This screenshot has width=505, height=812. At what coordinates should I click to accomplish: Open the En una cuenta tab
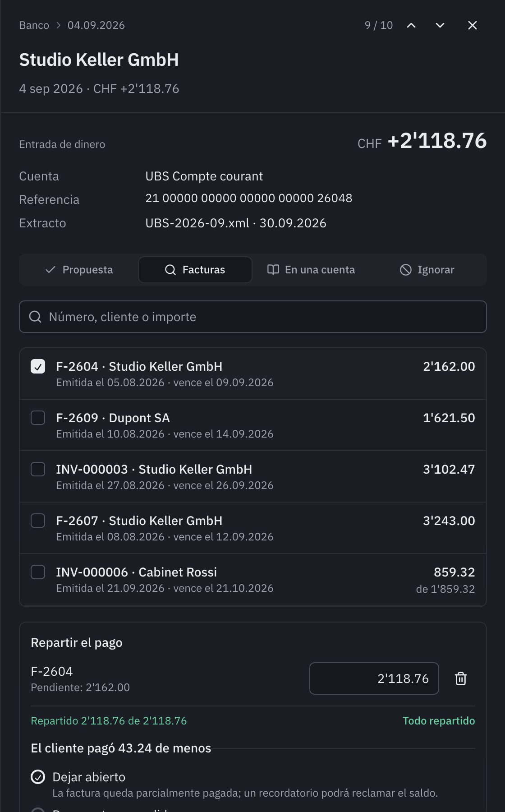pyautogui.click(x=311, y=270)
